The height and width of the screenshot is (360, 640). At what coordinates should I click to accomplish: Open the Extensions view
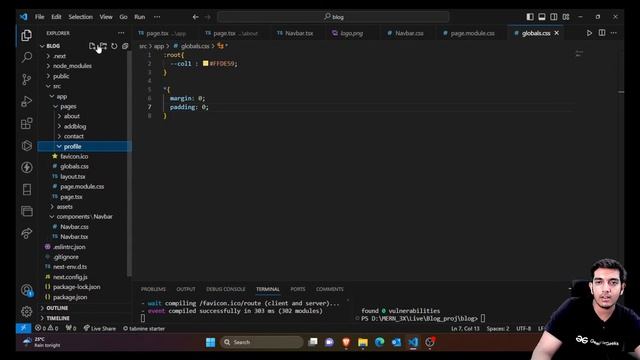pos(27,123)
